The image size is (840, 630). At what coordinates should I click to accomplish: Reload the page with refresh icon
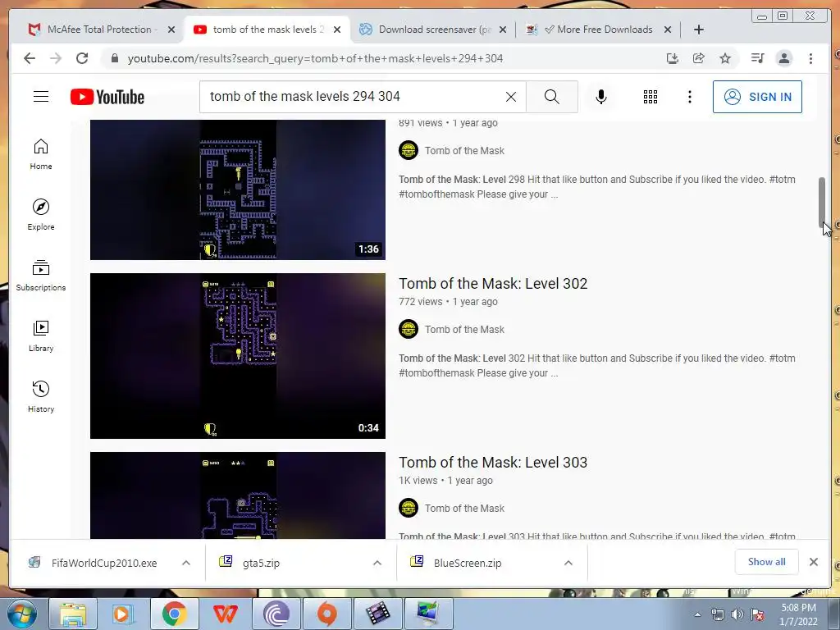(82, 58)
